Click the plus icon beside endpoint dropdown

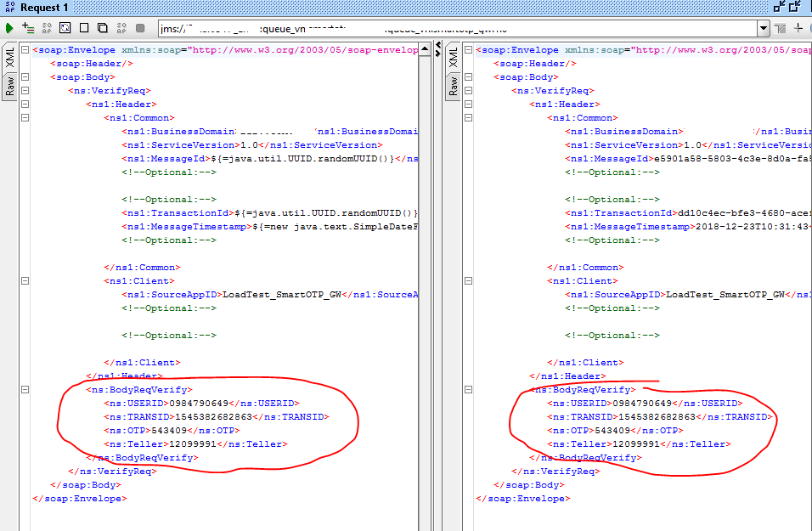pos(798,28)
